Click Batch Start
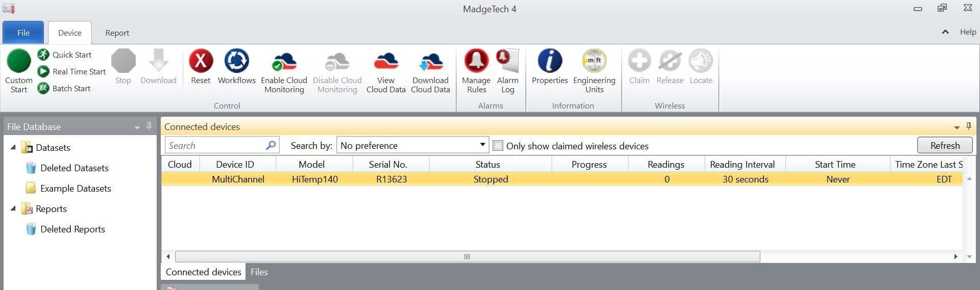This screenshot has height=290, width=980. [x=64, y=88]
